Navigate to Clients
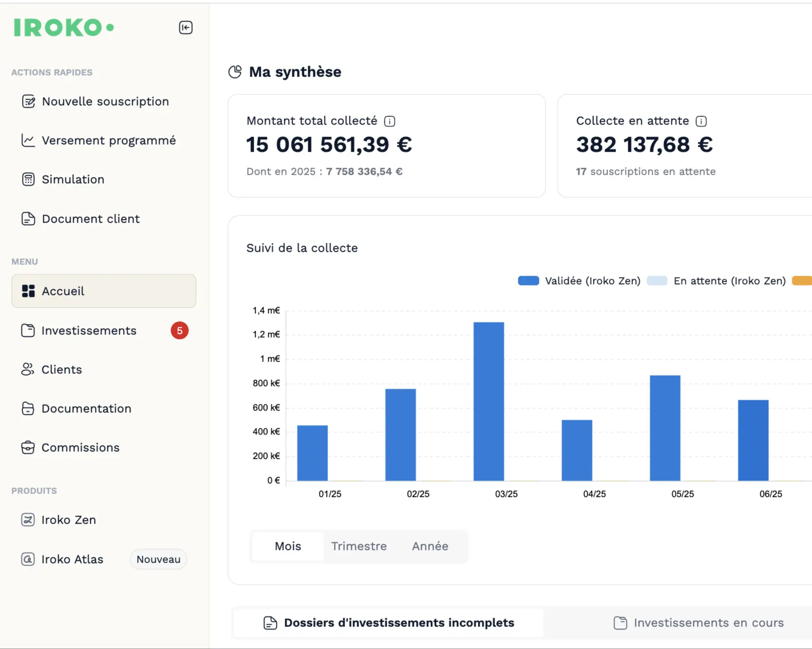This screenshot has width=812, height=649. coord(103,370)
